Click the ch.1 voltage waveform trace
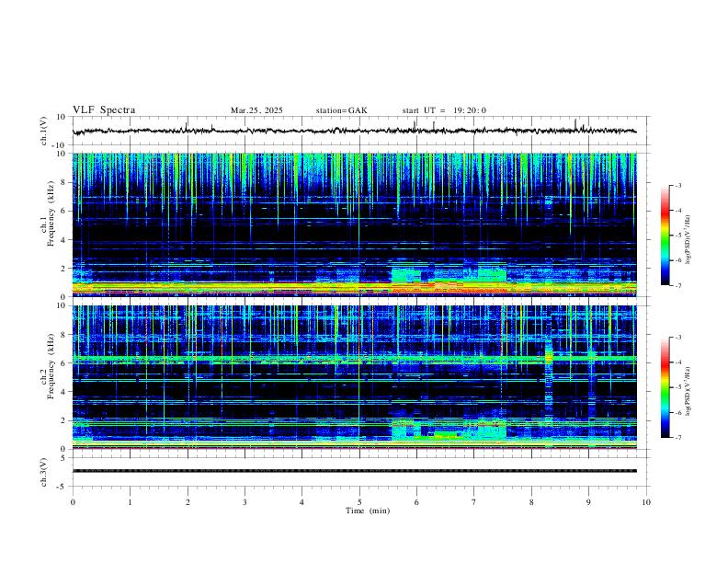 click(x=355, y=131)
